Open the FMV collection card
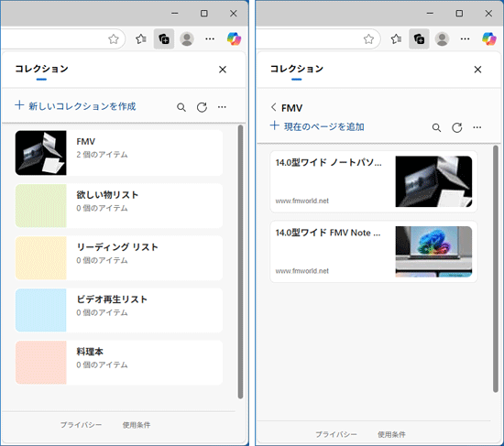Screen dimensions: 504x446 tap(119, 153)
